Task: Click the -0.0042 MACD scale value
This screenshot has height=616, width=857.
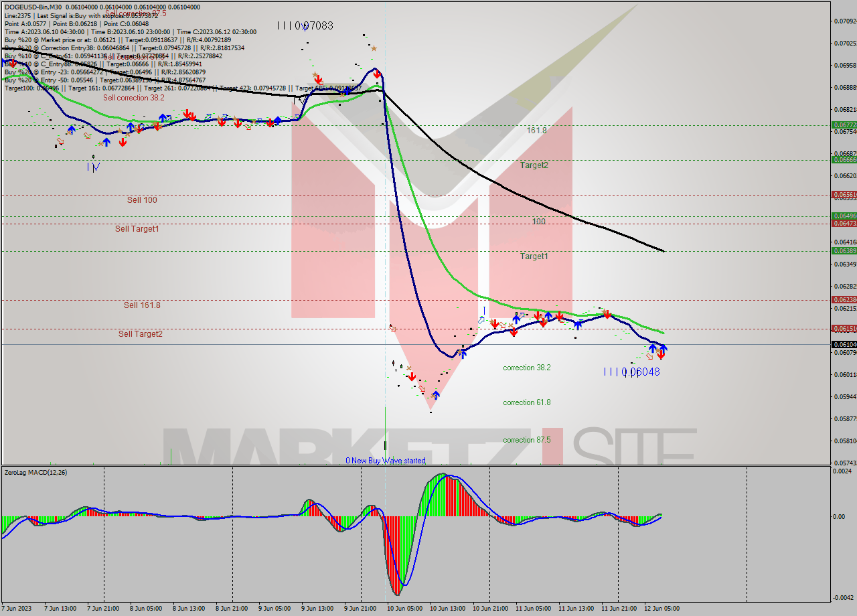Action: coord(842,597)
